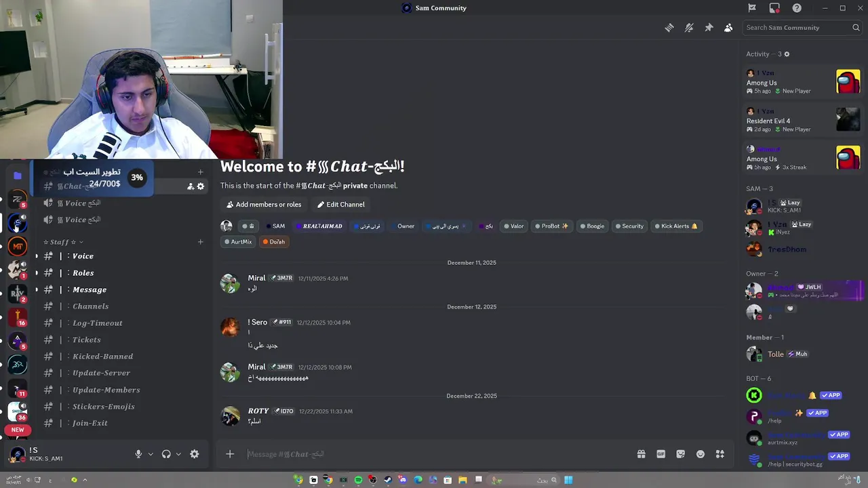Viewport: 868px width, 488px height.
Task: Collapse the Staff category
Action: point(63,242)
